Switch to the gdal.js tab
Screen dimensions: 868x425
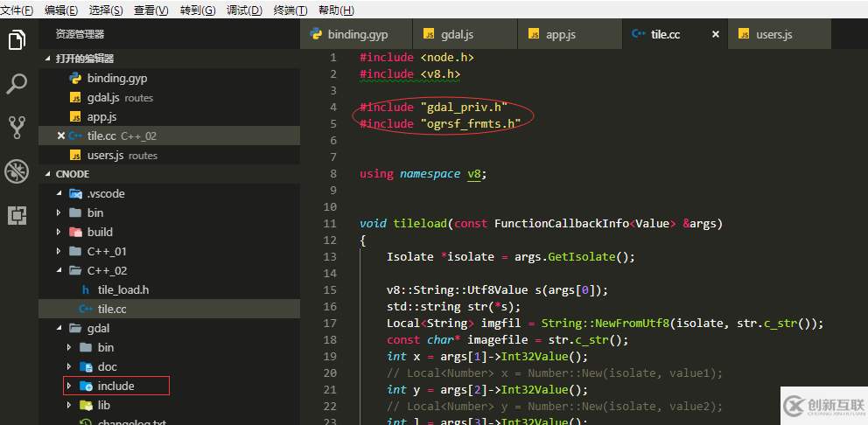tap(465, 34)
